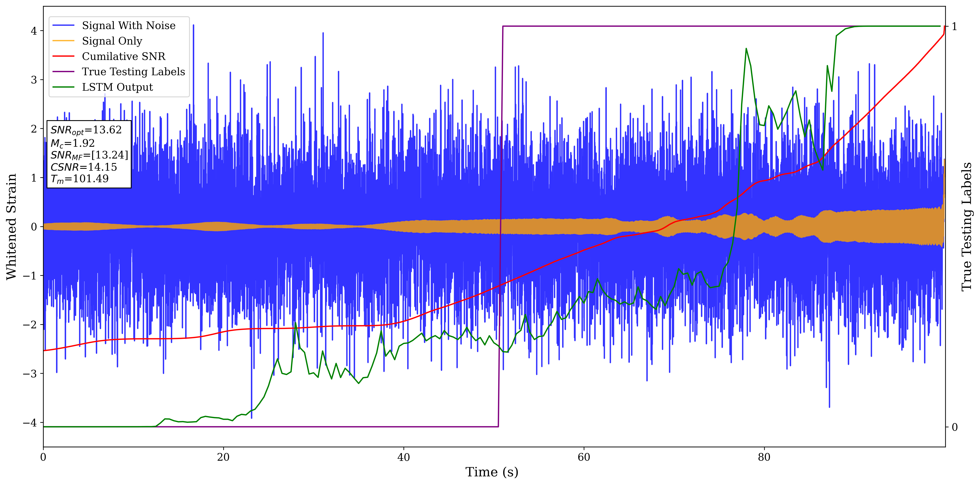Viewport: 980px width, 485px height.
Task: Click the x-axis tick label 80
Action: [764, 457]
